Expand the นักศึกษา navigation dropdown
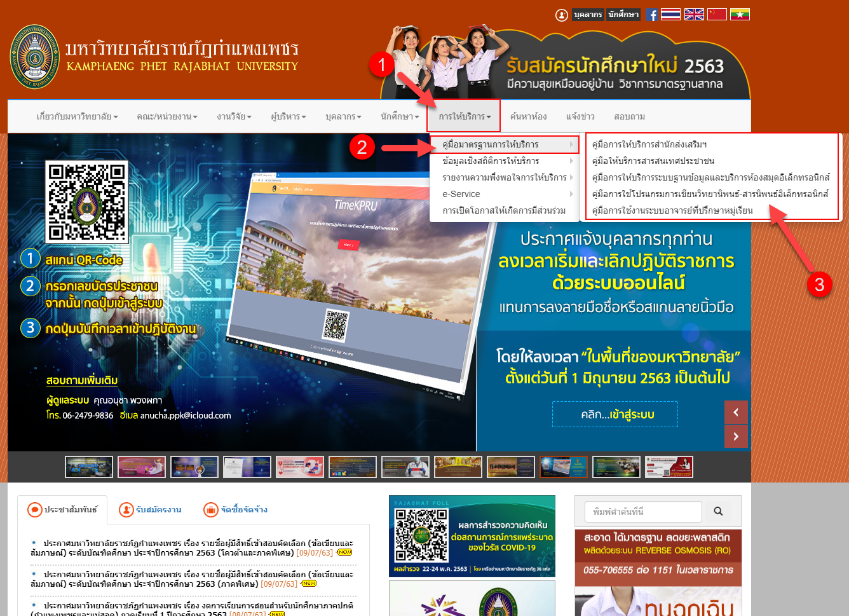Screen dimensions: 849x616 (400, 116)
